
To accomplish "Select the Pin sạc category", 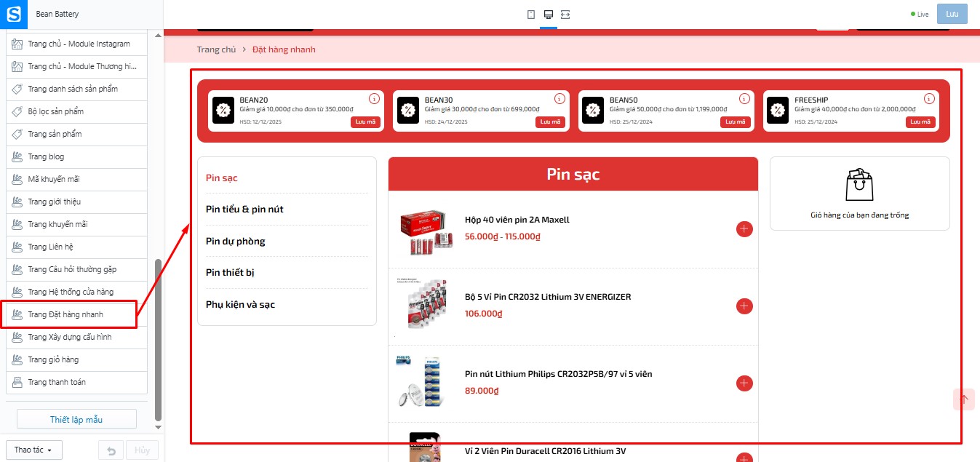I will point(222,178).
